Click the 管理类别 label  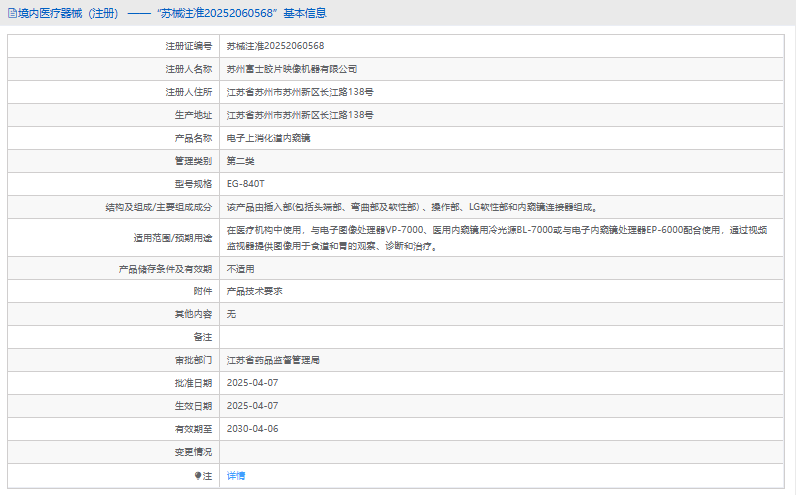193,161
